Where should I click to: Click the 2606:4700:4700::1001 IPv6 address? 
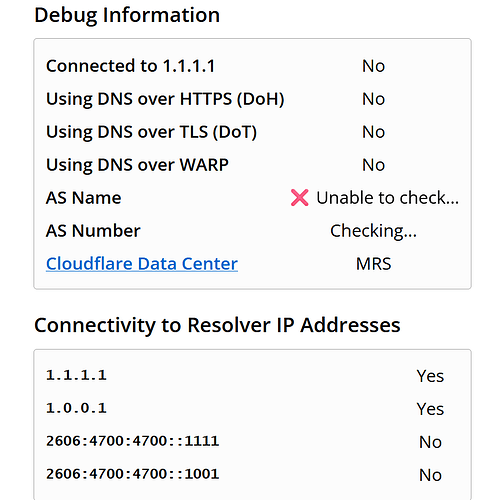[133, 474]
